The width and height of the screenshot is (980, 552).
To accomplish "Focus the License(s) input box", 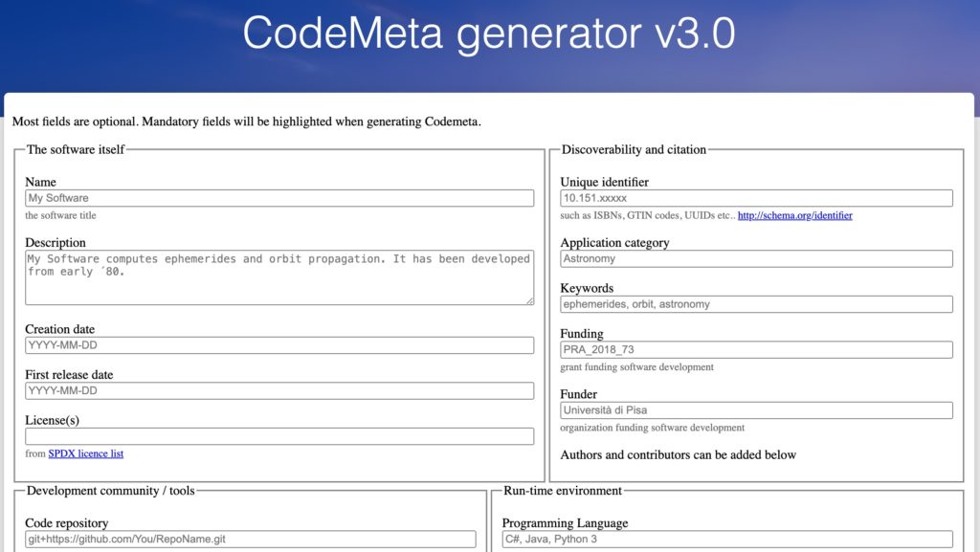I will [x=278, y=436].
